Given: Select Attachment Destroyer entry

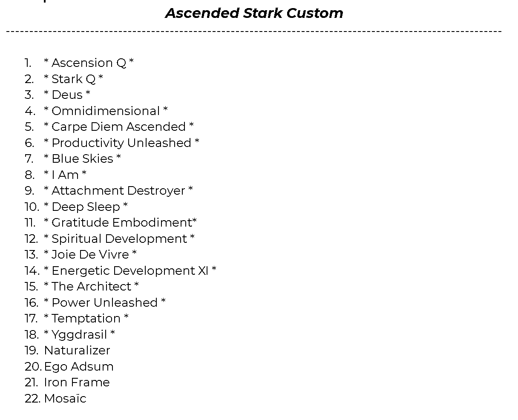Looking at the screenshot, I should [x=118, y=191].
